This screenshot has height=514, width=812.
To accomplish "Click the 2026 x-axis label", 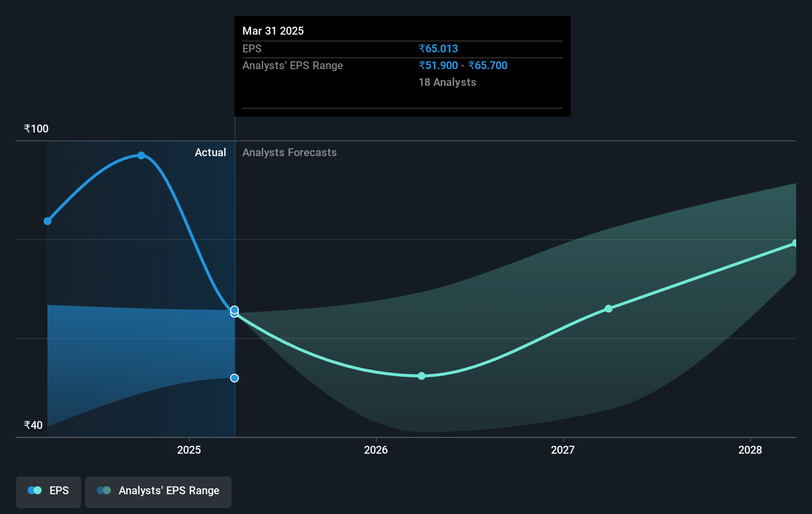I will [376, 450].
